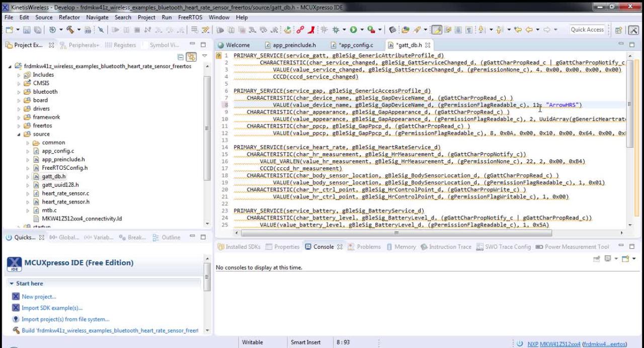Click the red link chain toolbar icon
644x348 pixels.
coord(300,30)
